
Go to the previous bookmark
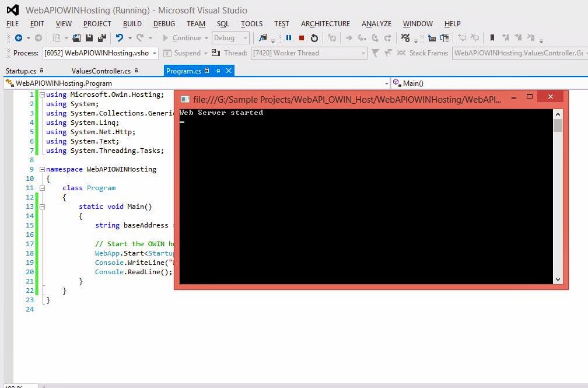coord(506,37)
